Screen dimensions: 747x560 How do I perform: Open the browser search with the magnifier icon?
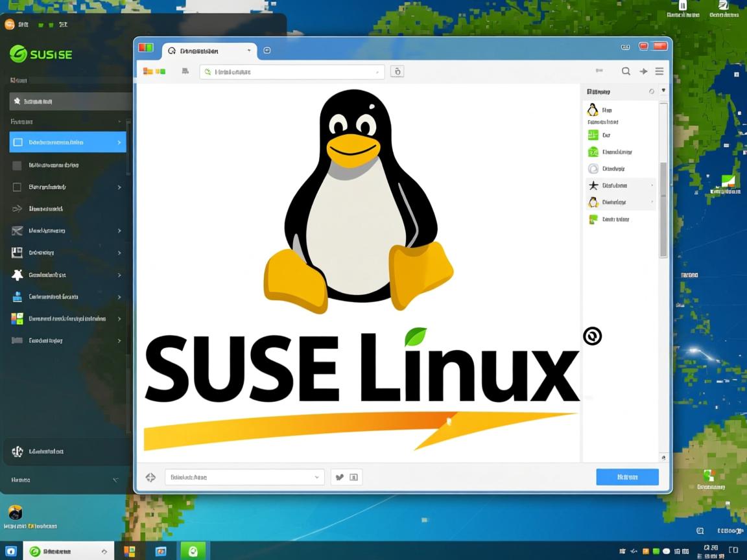(x=625, y=71)
